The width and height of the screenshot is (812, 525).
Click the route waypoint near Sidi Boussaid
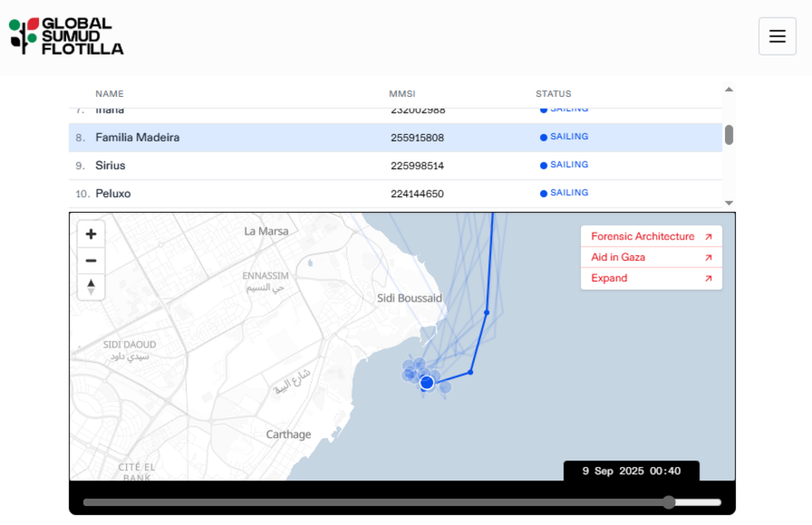[486, 312]
